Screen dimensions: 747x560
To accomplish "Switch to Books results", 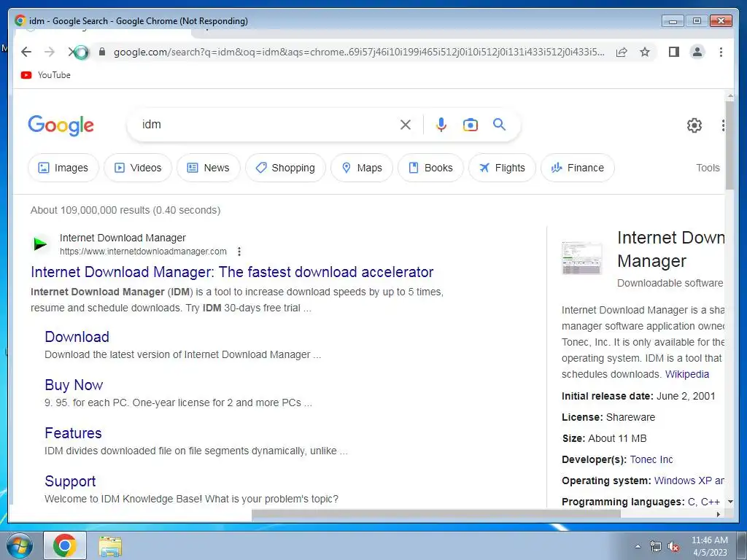I will coord(430,168).
